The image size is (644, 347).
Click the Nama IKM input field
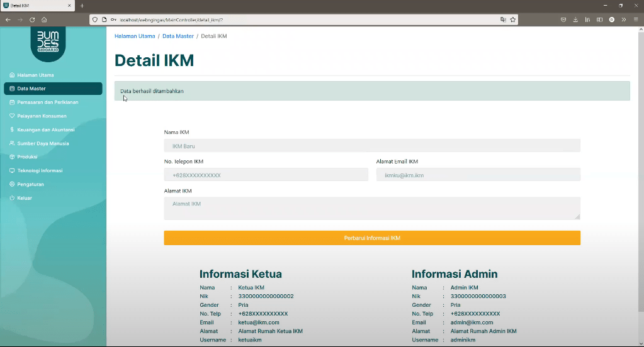(372, 146)
